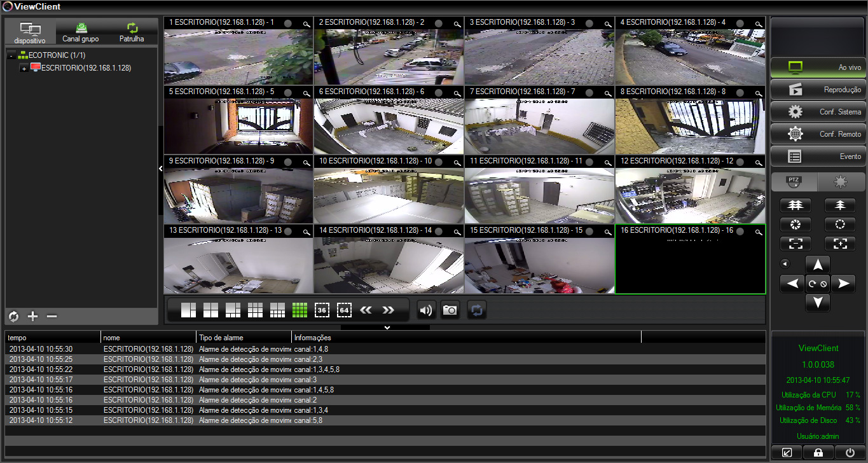Image resolution: width=868 pixels, height=463 pixels.
Task: Click the power exit button
Action: click(x=850, y=453)
